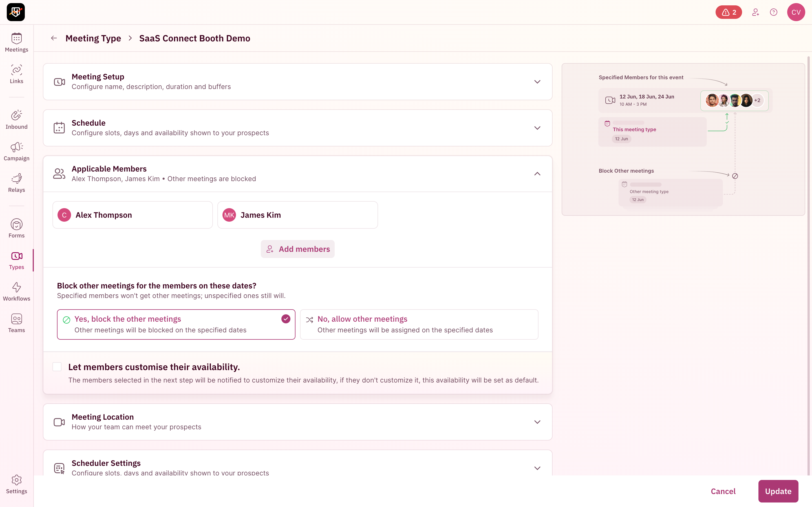Open the Meetings panel in the sidebar

point(16,42)
